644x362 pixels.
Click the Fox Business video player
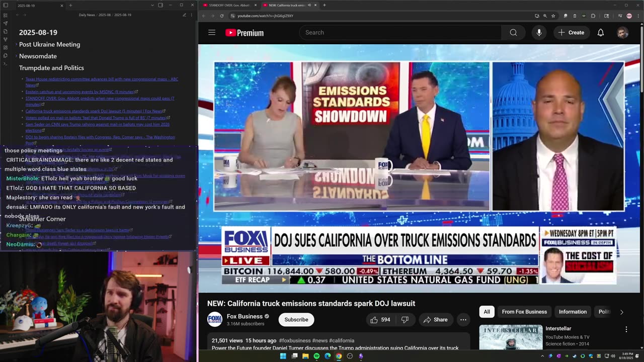pos(419,168)
